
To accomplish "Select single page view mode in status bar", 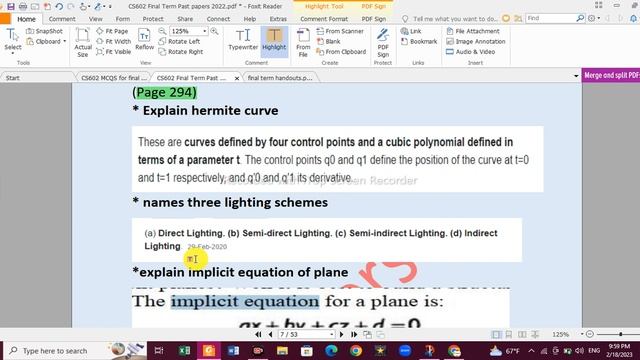I will tap(496, 334).
